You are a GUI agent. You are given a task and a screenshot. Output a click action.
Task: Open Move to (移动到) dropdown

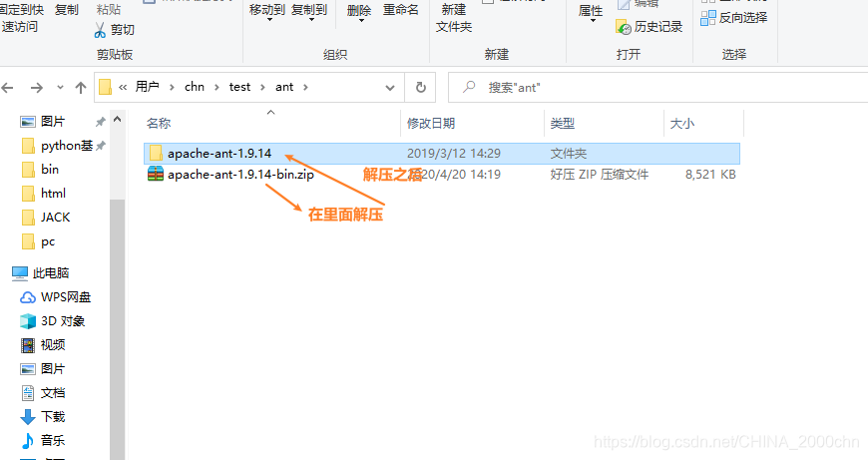pos(267,12)
